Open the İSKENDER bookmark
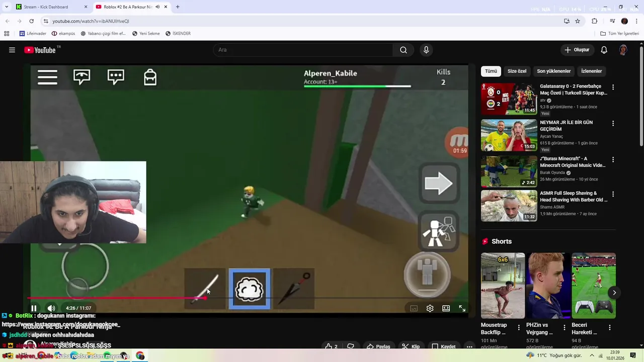 pos(178,34)
